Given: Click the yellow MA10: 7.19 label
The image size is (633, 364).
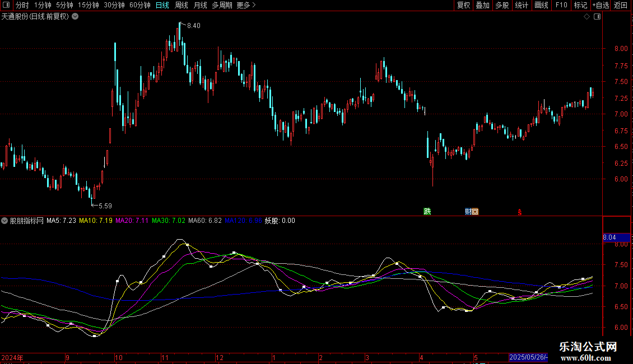Looking at the screenshot, I should point(96,221).
